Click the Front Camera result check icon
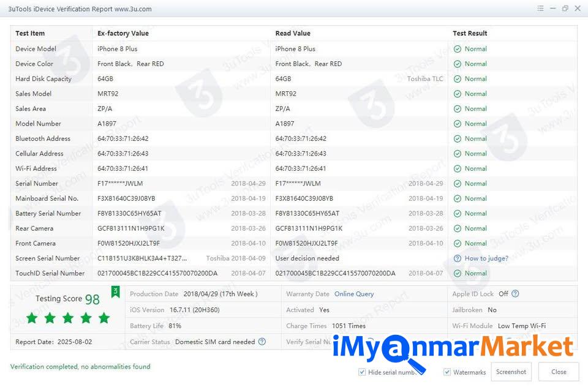588x390 pixels. coord(457,244)
